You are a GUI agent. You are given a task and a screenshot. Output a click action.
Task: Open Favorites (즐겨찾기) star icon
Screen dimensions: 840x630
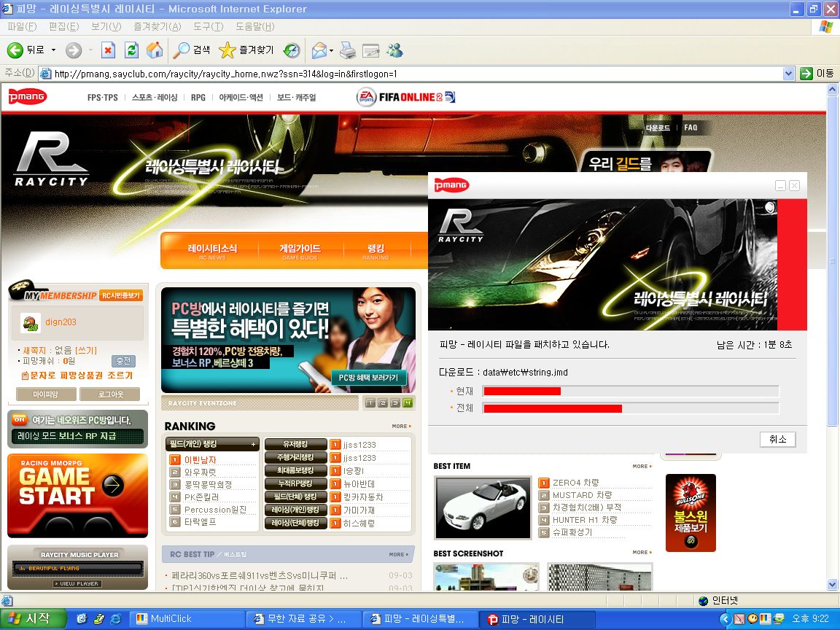point(227,50)
